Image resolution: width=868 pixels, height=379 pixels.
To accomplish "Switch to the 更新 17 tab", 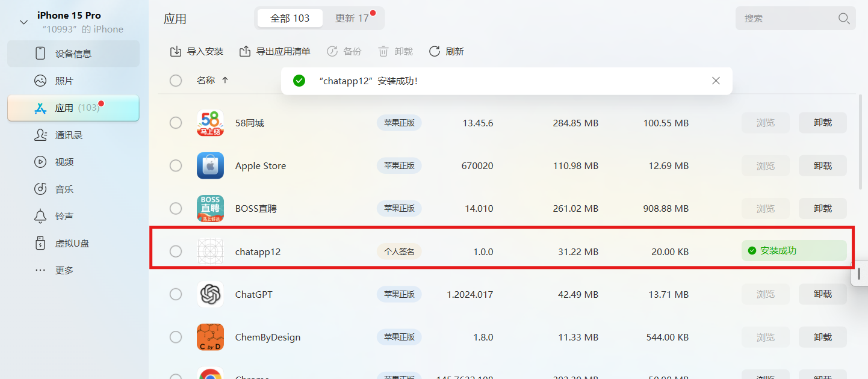I will pos(353,18).
